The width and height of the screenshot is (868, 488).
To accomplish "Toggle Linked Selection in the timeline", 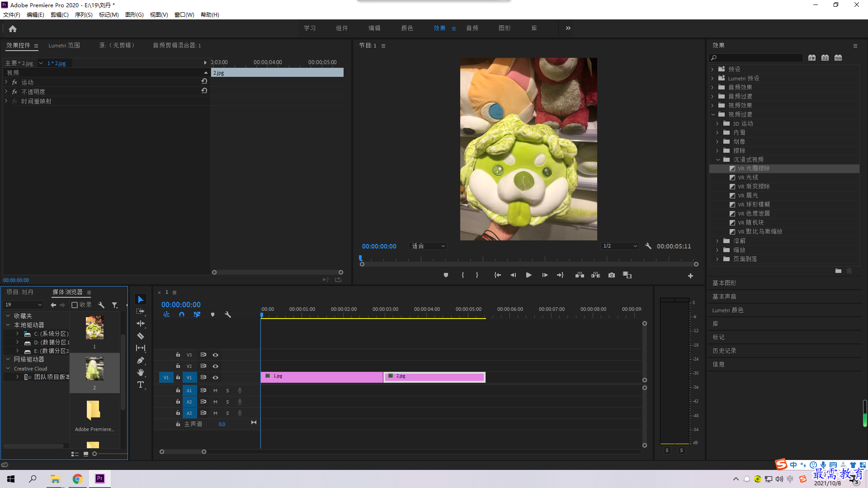I will click(197, 314).
